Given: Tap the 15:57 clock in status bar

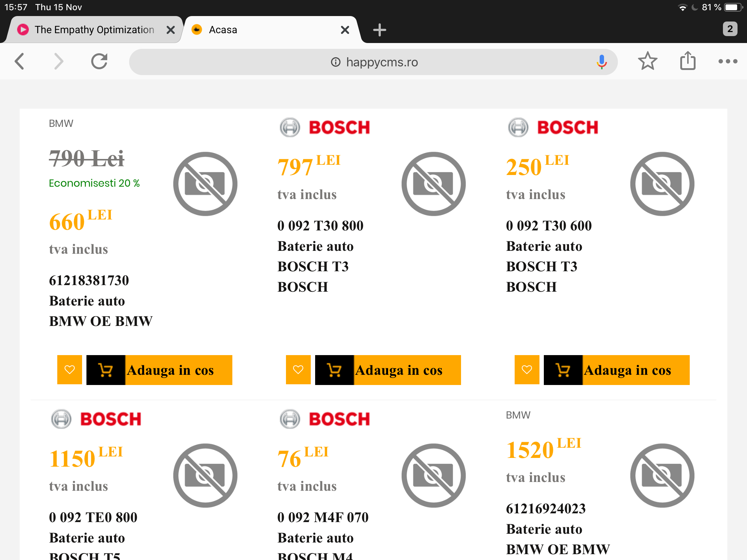Looking at the screenshot, I should pos(16,7).
